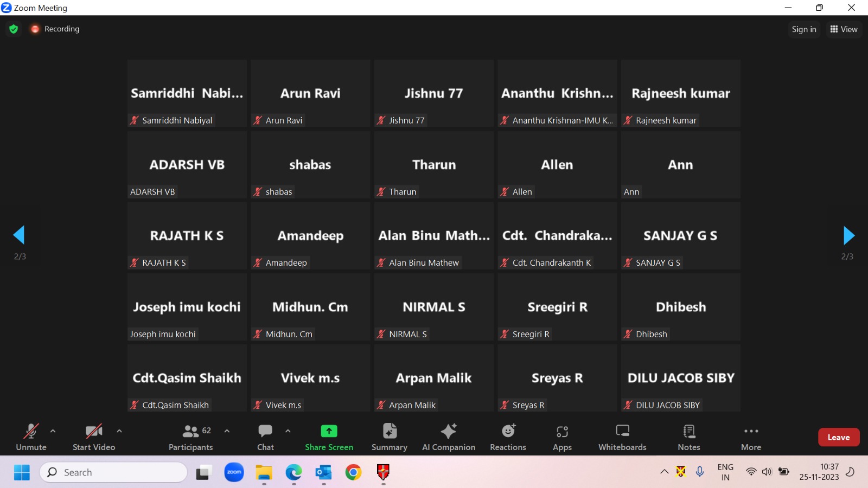Start Video with the camera toggle

tap(94, 437)
